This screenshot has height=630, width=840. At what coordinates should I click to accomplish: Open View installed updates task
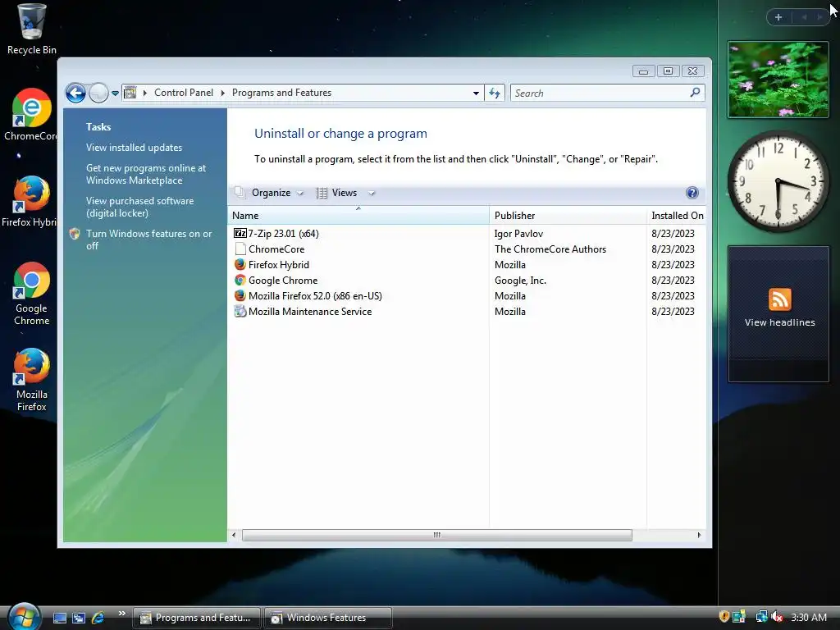point(134,148)
